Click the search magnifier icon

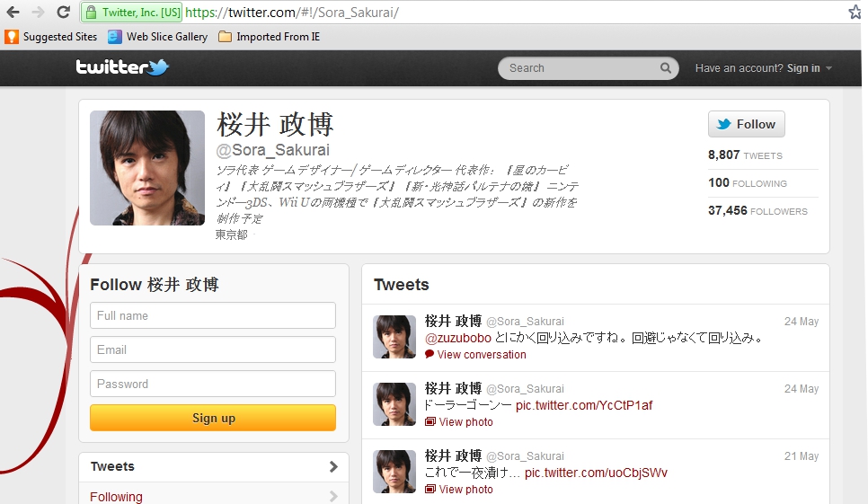(665, 68)
